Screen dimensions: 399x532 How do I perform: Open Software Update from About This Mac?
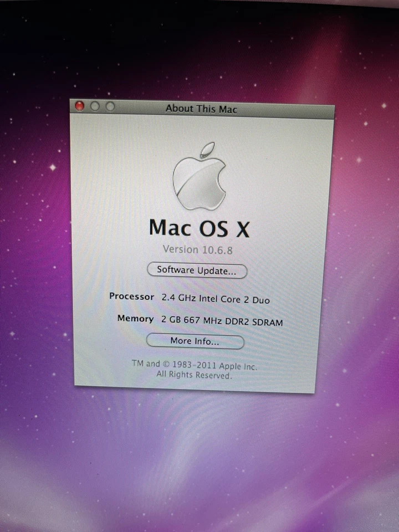[197, 270]
